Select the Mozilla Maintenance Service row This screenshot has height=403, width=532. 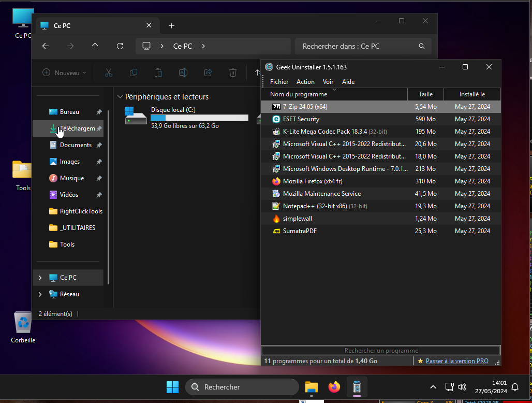tap(381, 194)
